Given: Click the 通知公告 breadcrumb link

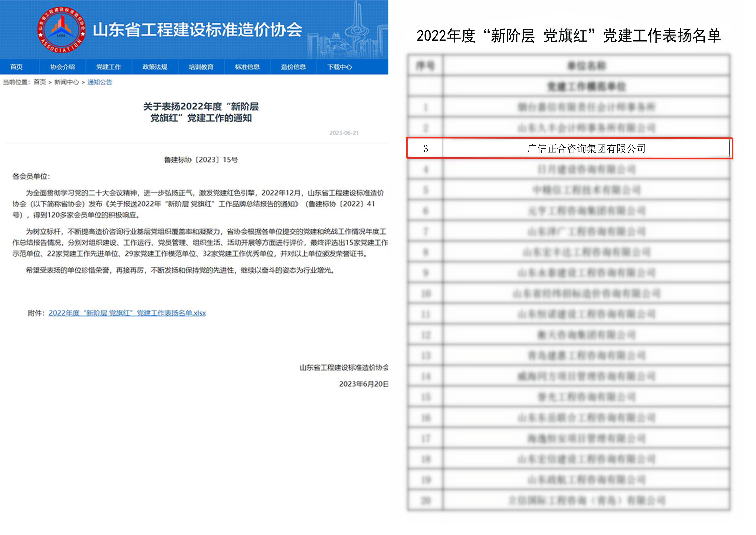Looking at the screenshot, I should pos(100,82).
